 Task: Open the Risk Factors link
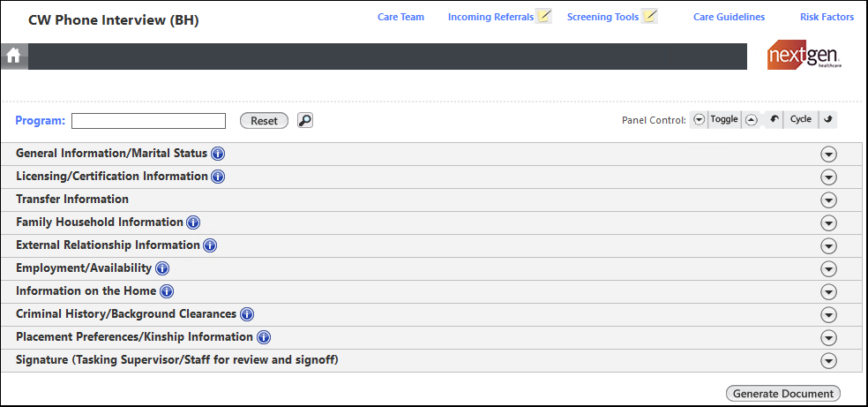(x=827, y=17)
